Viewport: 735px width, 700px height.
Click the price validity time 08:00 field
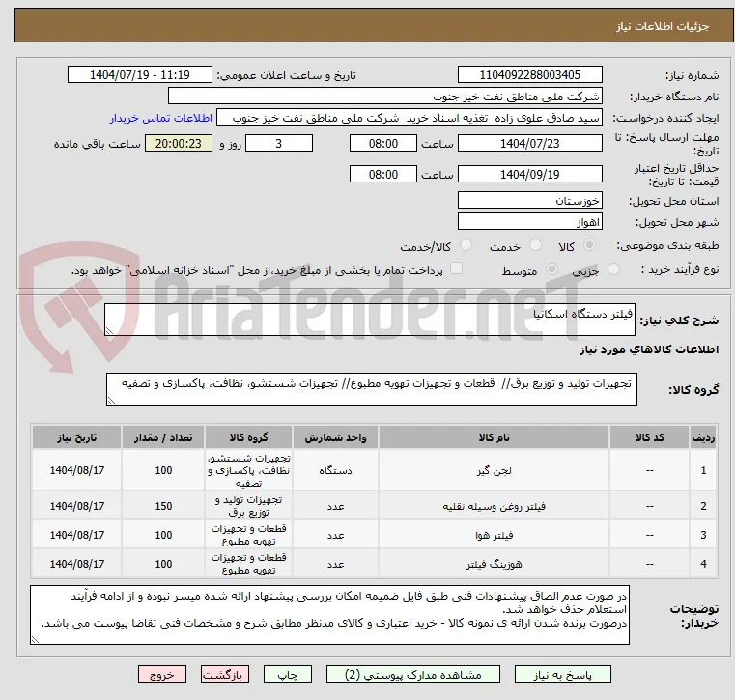tap(383, 175)
